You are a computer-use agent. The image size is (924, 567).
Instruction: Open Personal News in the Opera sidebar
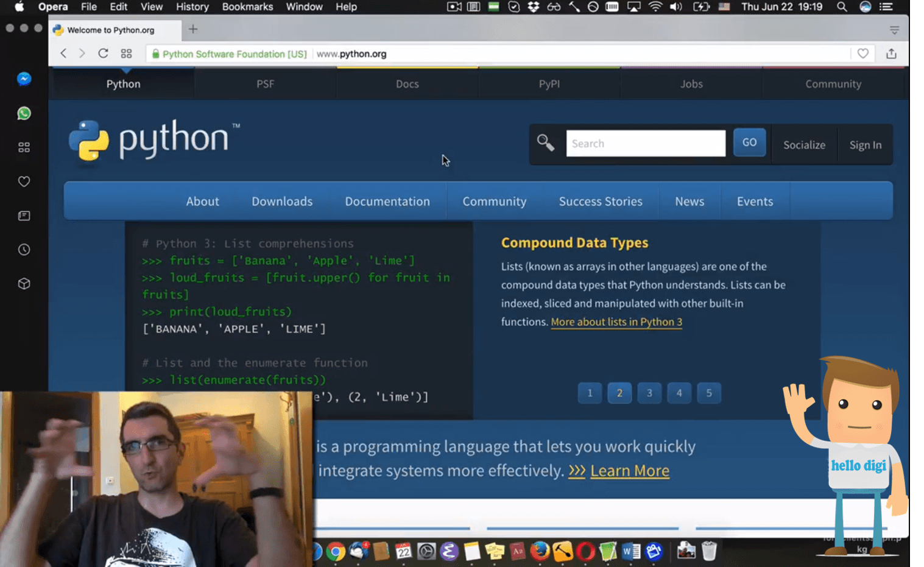pyautogui.click(x=24, y=216)
